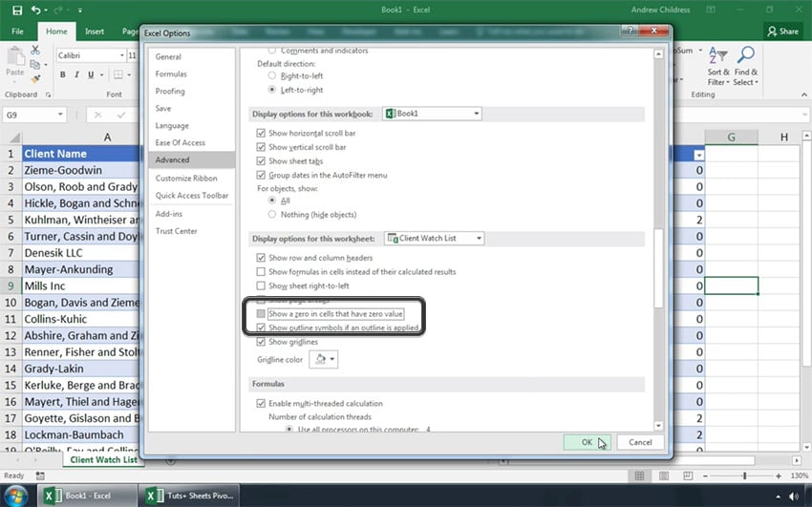
Task: Switch to the Insert ribbon tab
Action: coord(95,32)
